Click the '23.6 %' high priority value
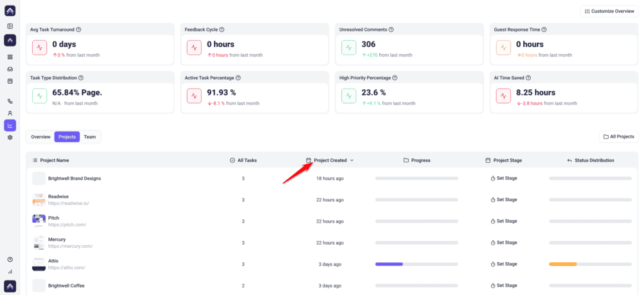The width and height of the screenshot is (644, 295). tap(374, 92)
